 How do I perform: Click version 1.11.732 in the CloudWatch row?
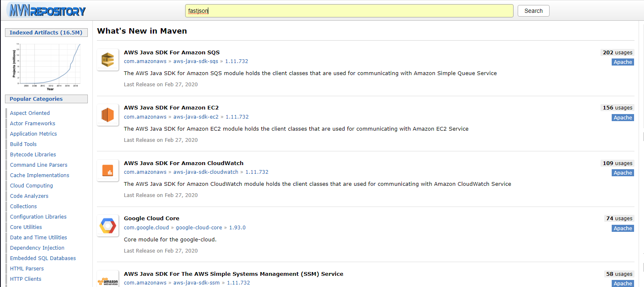coord(257,172)
